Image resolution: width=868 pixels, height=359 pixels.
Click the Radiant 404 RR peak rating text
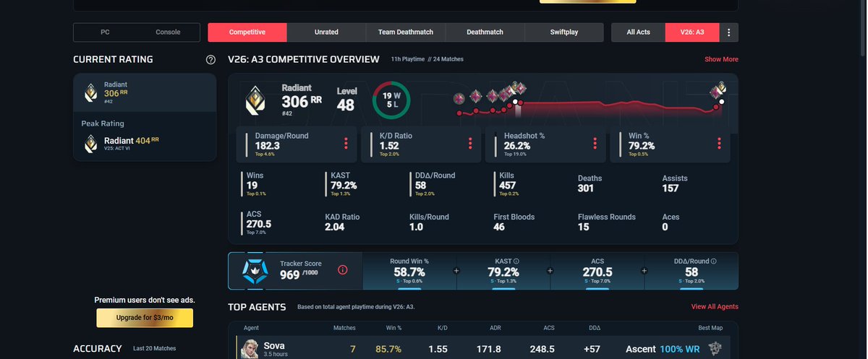coord(131,141)
